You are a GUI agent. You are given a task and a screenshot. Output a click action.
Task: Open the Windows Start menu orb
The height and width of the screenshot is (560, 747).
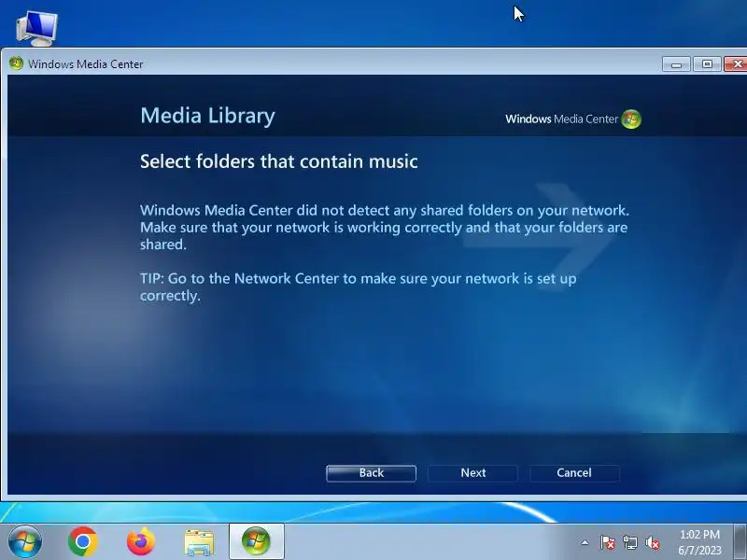point(25,541)
